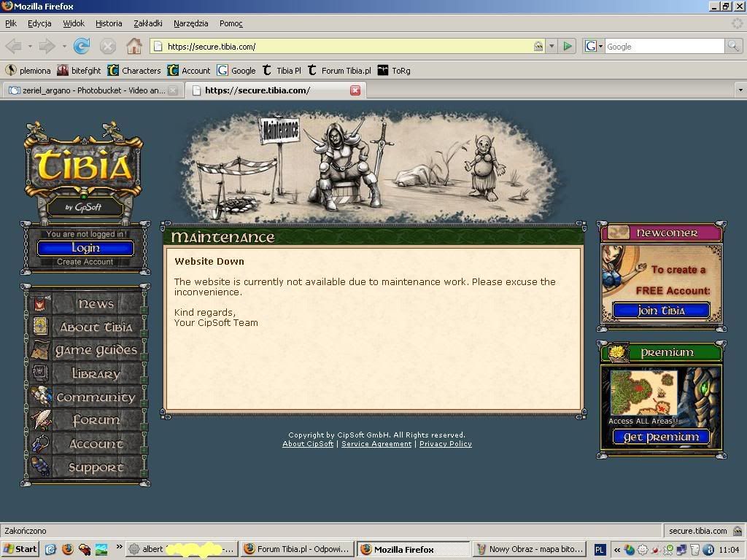747x560 pixels.
Task: Click the Get Premium button
Action: pos(661,437)
